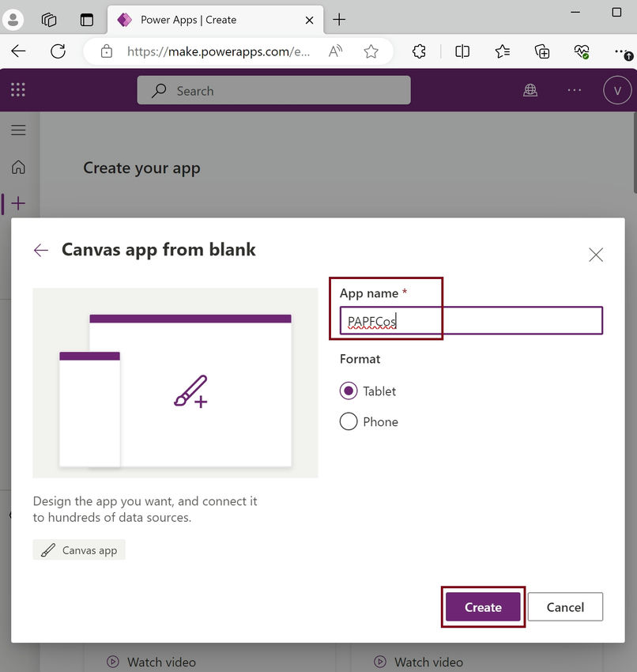Toggle the left navigation hamburger menu
The width and height of the screenshot is (637, 672).
[x=18, y=130]
